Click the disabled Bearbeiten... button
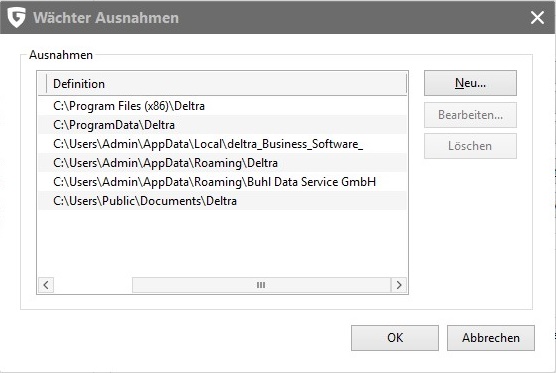 [470, 115]
